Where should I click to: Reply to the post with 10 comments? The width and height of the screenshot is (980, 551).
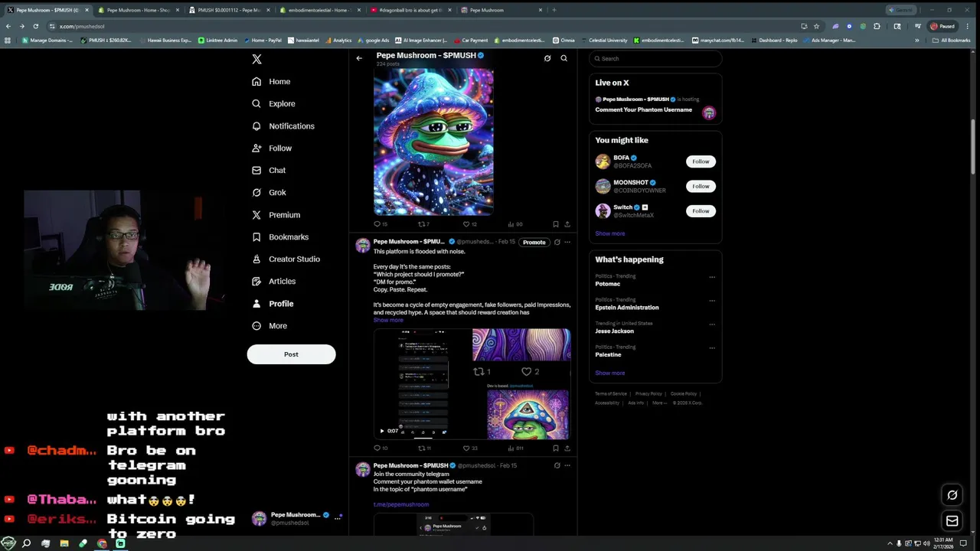pyautogui.click(x=380, y=448)
